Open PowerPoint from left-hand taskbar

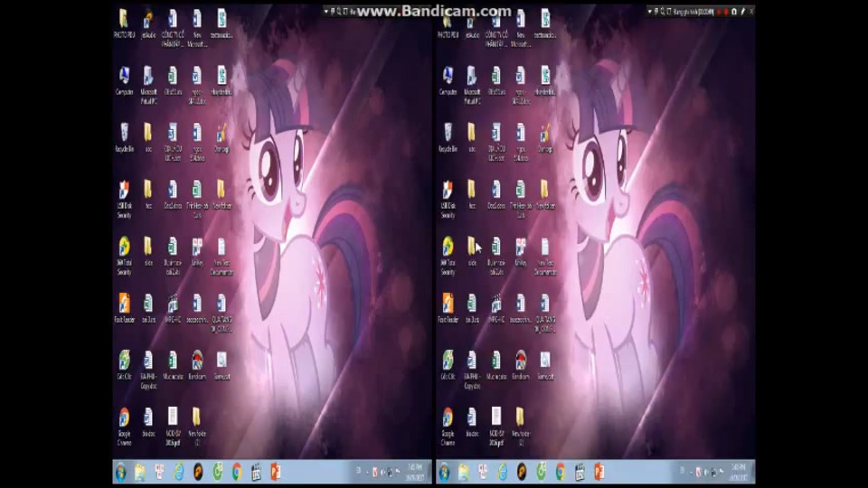pos(275,472)
